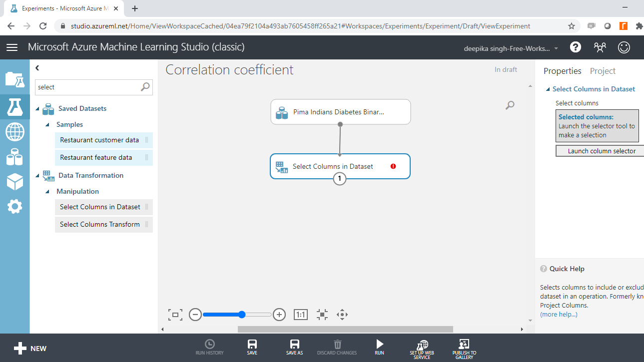This screenshot has height=362, width=644.
Task: Open the Projects sidebar icon
Action: click(14, 79)
